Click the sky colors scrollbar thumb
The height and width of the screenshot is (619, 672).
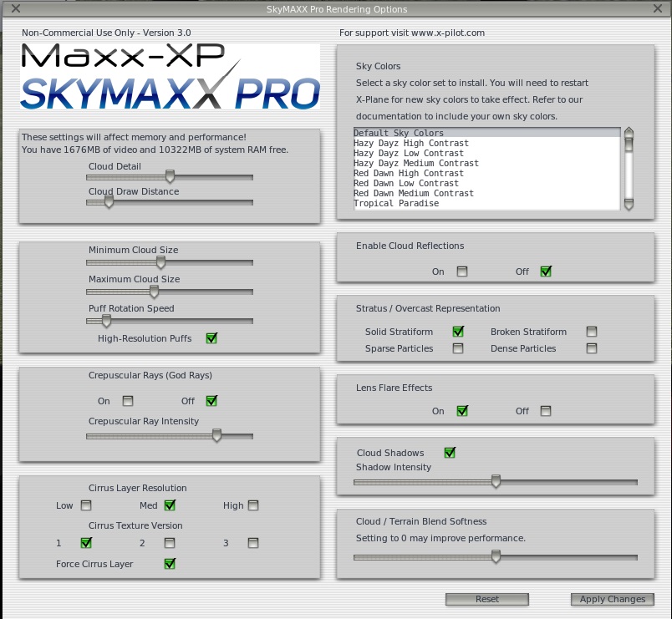[x=629, y=145]
